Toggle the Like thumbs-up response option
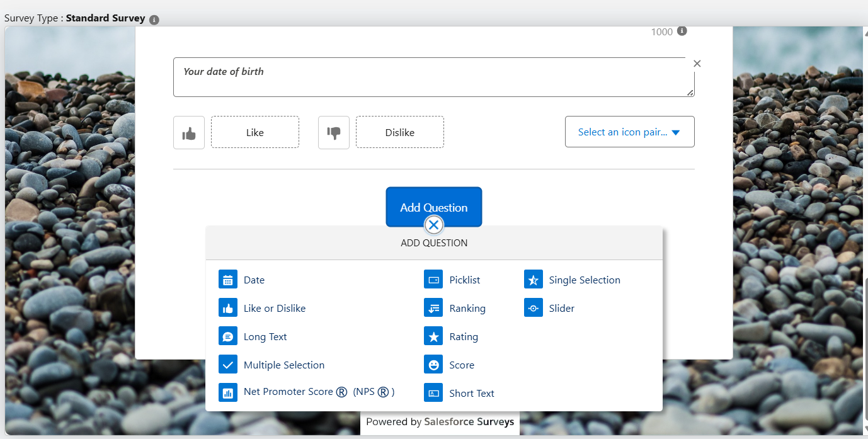The height and width of the screenshot is (439, 868). 188,132
